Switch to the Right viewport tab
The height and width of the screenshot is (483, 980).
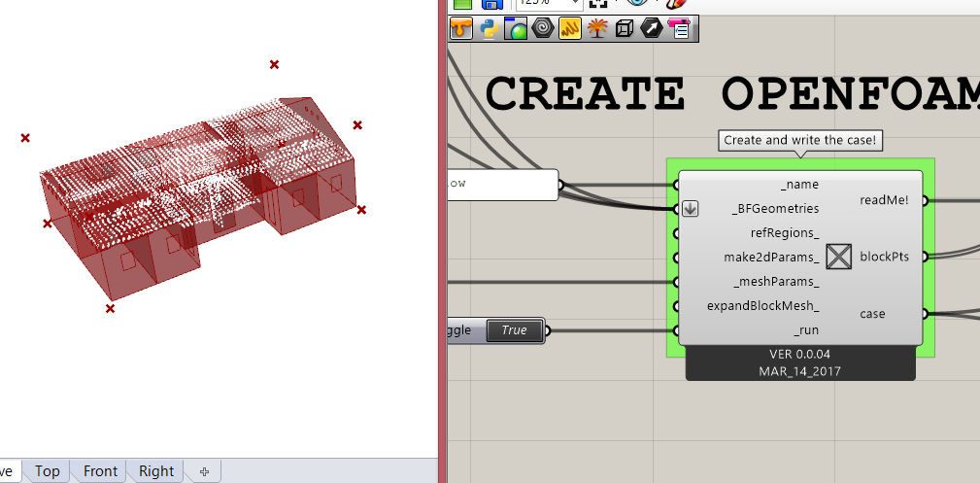(156, 471)
